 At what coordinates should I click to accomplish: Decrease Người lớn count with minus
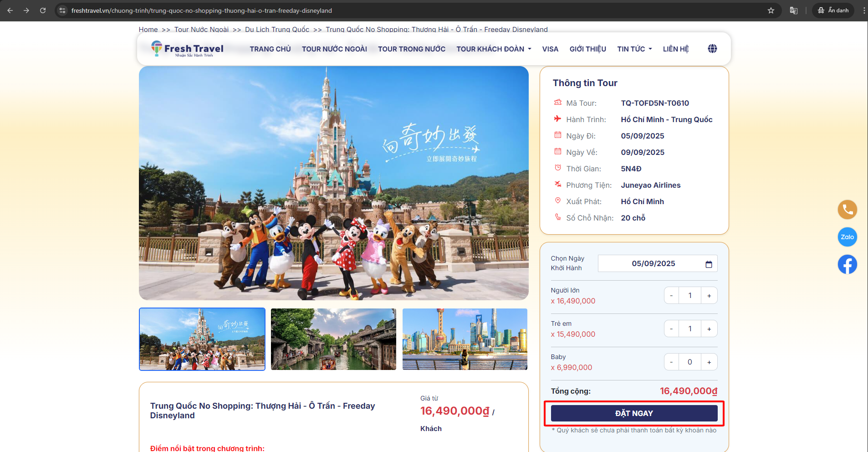pyautogui.click(x=671, y=295)
